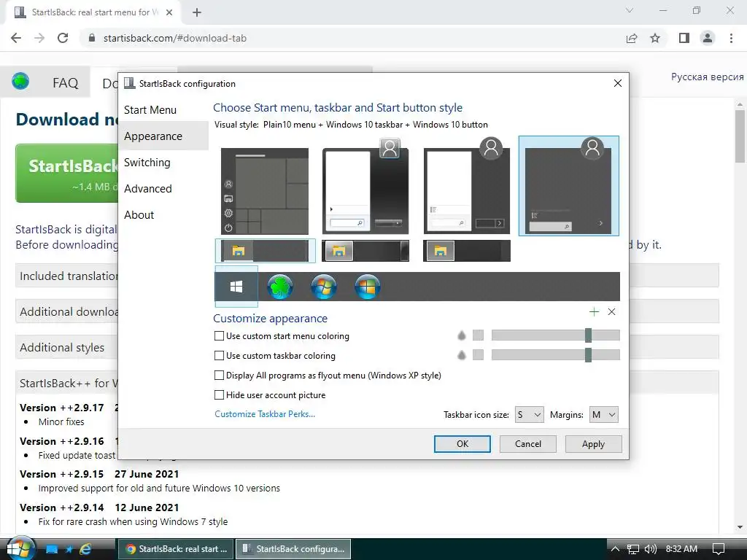Open Advanced settings page
This screenshot has width=747, height=560.
tap(163, 189)
